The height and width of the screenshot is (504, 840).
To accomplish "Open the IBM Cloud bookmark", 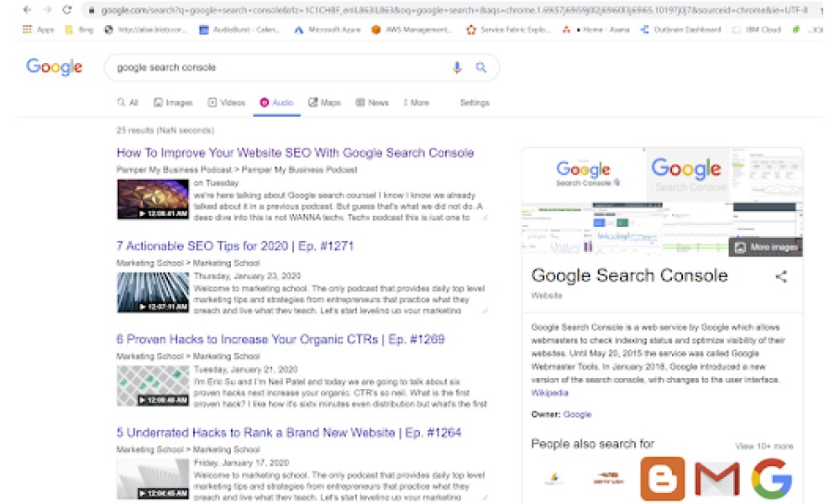I will coord(757,30).
